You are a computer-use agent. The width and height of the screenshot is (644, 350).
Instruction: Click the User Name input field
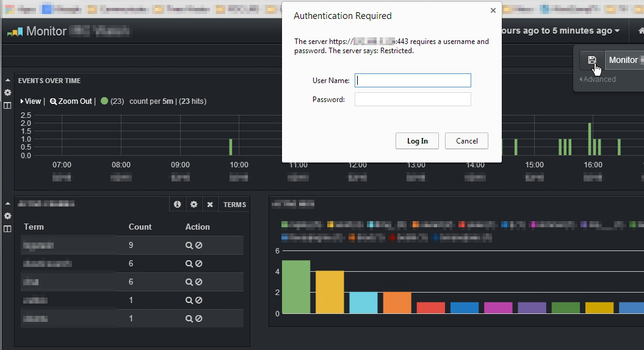(x=413, y=81)
